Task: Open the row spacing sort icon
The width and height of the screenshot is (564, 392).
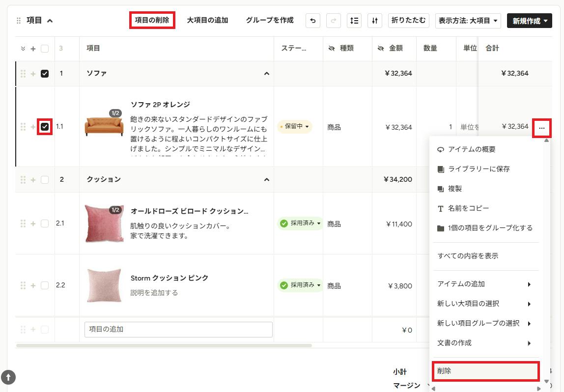Action: pos(354,21)
